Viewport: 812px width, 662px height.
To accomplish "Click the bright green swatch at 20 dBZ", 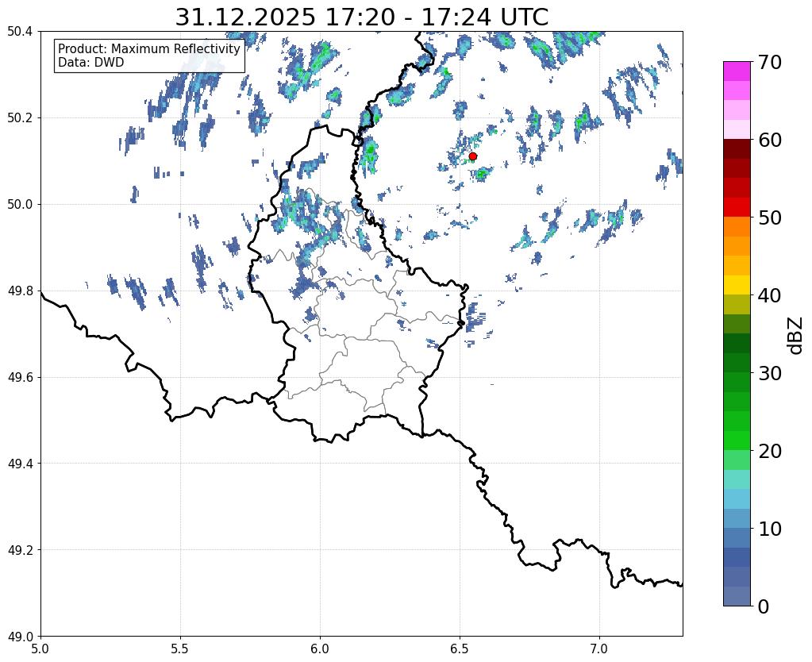I will pos(737,441).
